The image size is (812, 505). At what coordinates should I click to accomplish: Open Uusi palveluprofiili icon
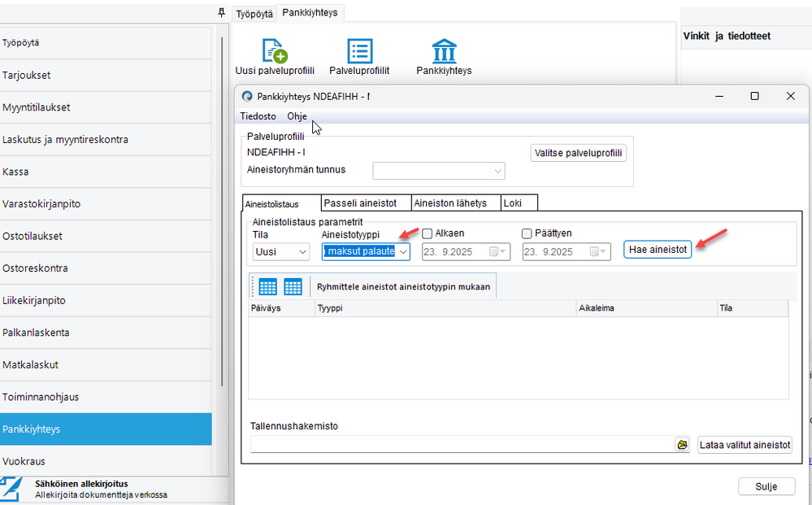275,50
